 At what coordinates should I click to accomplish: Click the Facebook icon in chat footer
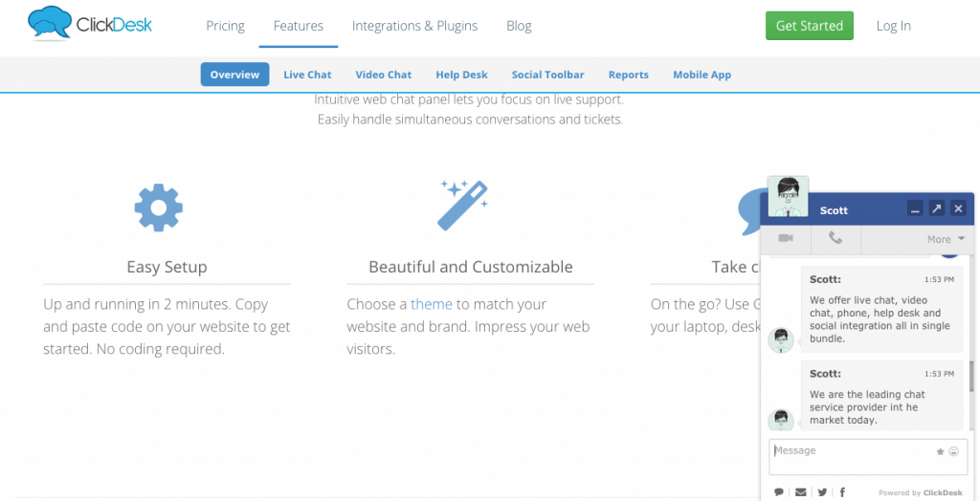click(x=842, y=492)
